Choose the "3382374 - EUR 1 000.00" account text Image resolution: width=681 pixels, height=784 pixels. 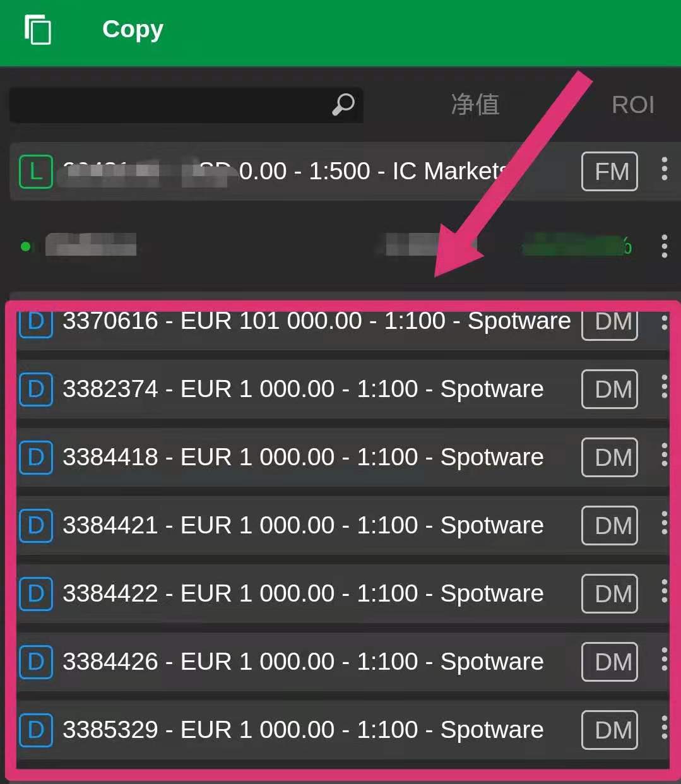pyautogui.click(x=198, y=389)
